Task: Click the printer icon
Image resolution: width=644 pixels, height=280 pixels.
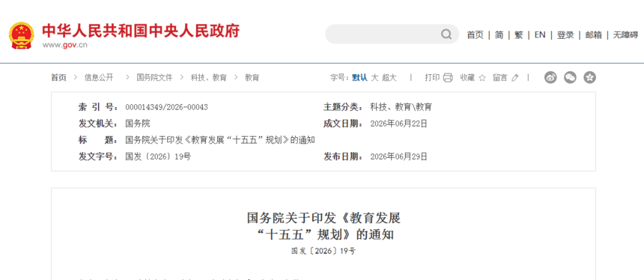Action: (x=448, y=78)
